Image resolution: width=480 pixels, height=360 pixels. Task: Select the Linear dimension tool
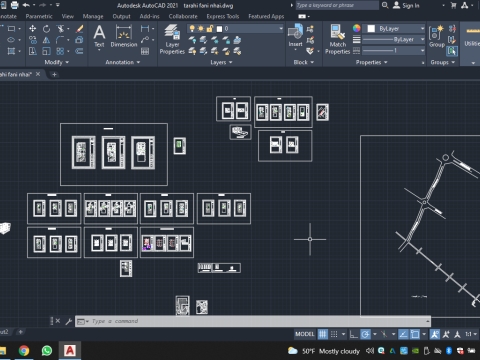(x=145, y=29)
